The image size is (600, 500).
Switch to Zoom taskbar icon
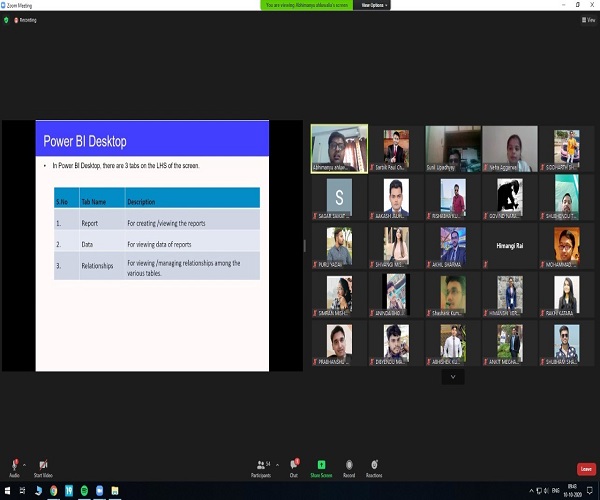click(99, 490)
